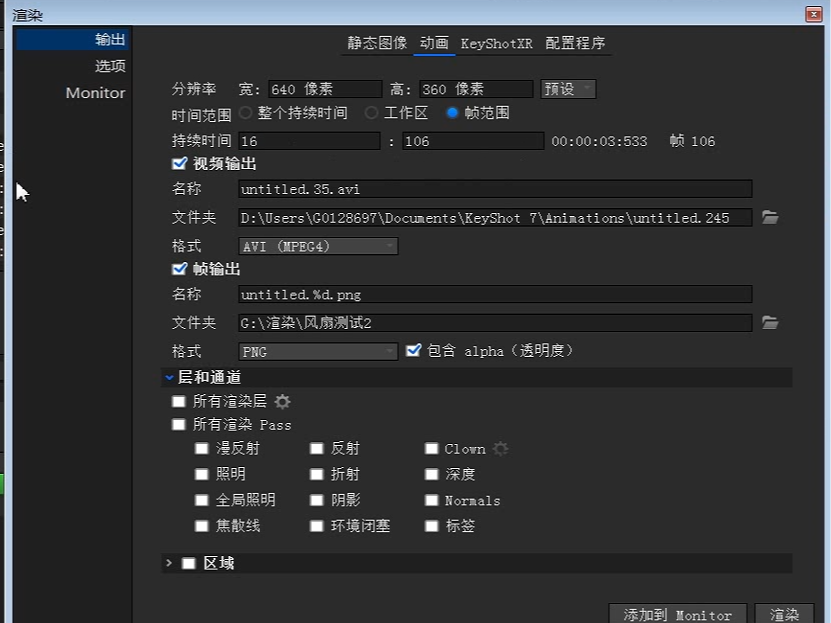Image resolution: width=831 pixels, height=623 pixels.
Task: Switch to the KeyShotXR tab
Action: pyautogui.click(x=493, y=43)
